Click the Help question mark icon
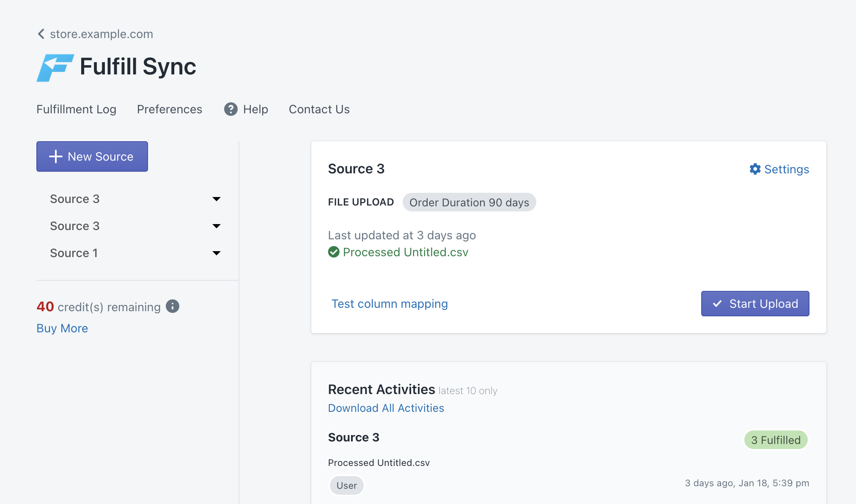The image size is (856, 504). click(x=230, y=109)
